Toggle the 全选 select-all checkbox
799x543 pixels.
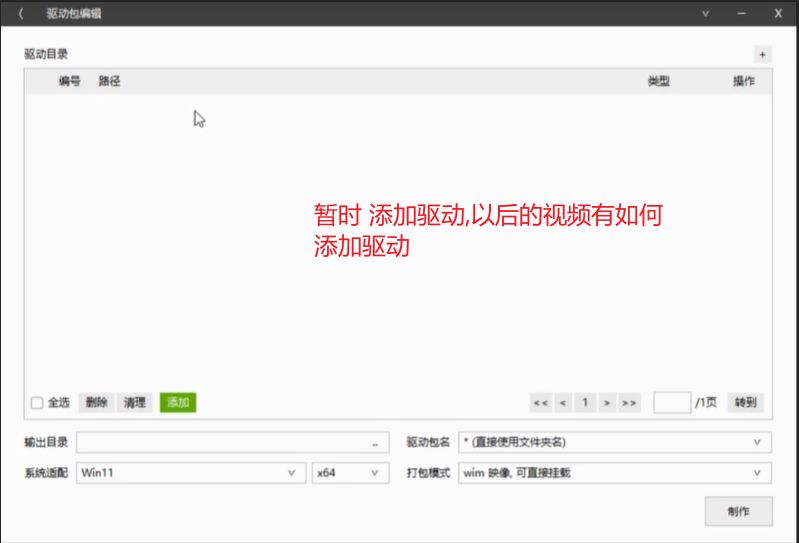pyautogui.click(x=37, y=403)
